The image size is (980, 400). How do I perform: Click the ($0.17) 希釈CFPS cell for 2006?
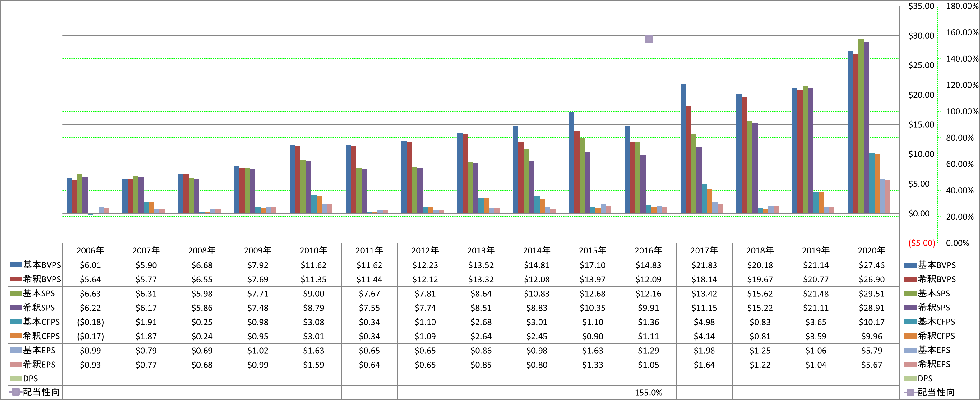(90, 336)
